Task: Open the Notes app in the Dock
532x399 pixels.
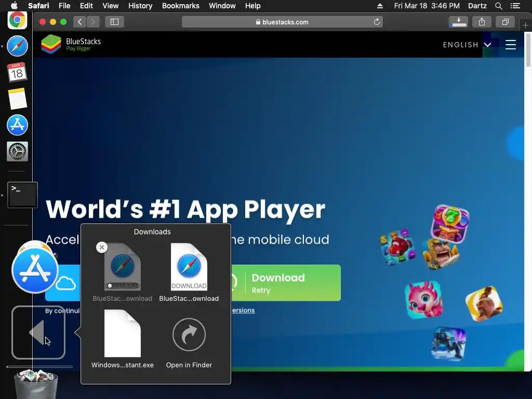Action: (x=17, y=99)
